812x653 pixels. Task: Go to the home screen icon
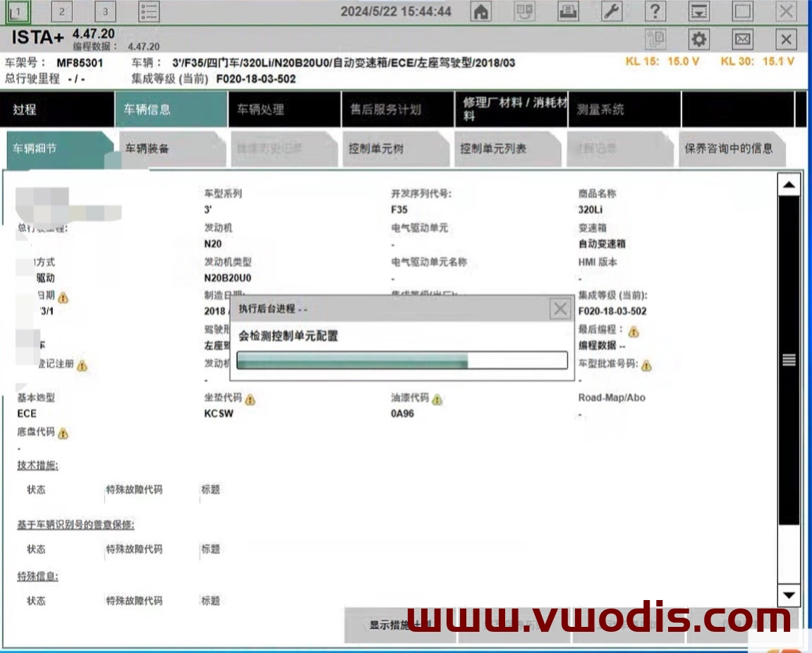481,11
